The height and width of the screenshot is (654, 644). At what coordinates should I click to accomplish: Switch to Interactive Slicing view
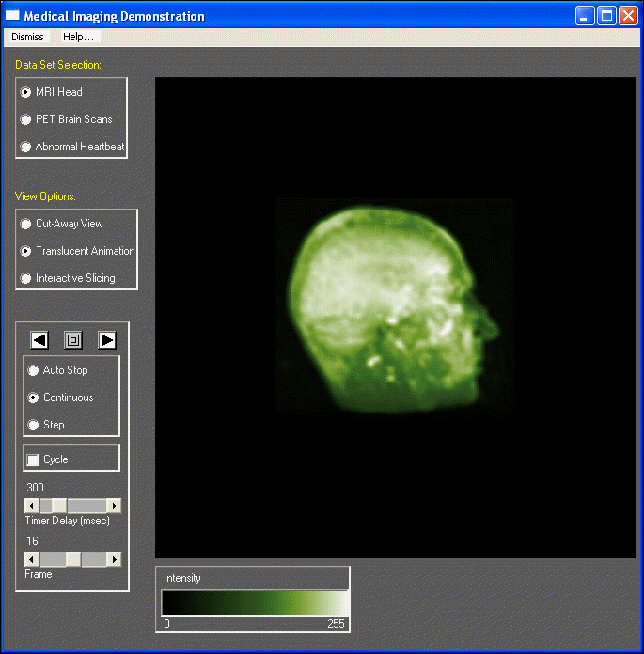25,278
